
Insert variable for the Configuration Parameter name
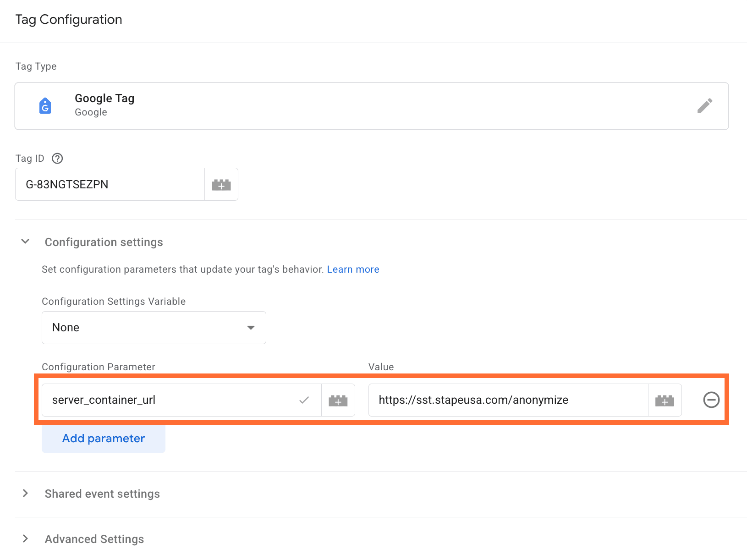pos(338,400)
